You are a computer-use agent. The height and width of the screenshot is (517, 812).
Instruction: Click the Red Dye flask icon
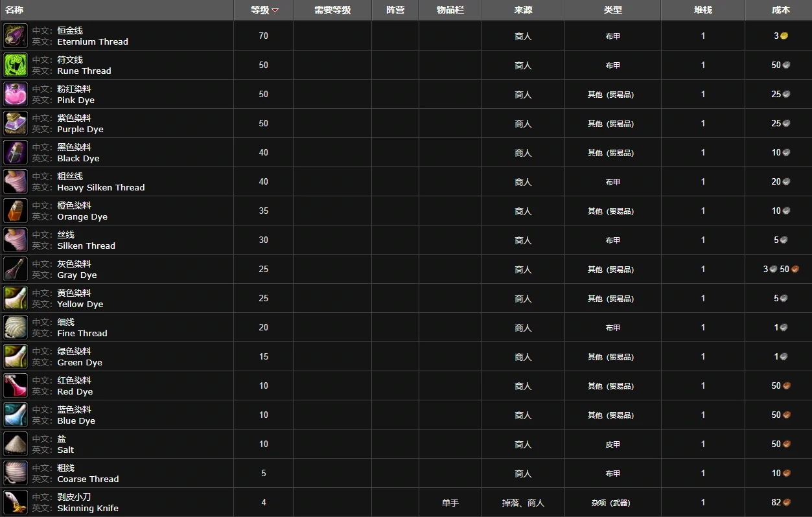pyautogui.click(x=16, y=385)
